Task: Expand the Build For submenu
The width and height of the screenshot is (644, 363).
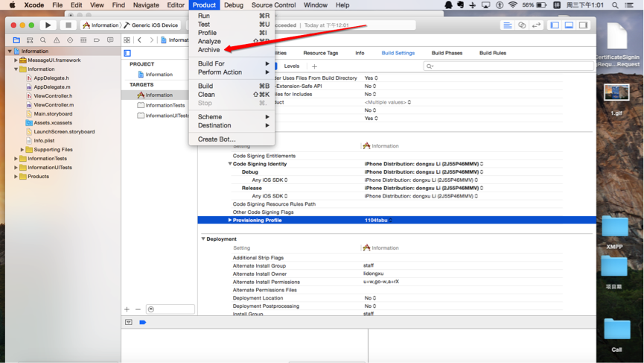Action: tap(232, 63)
